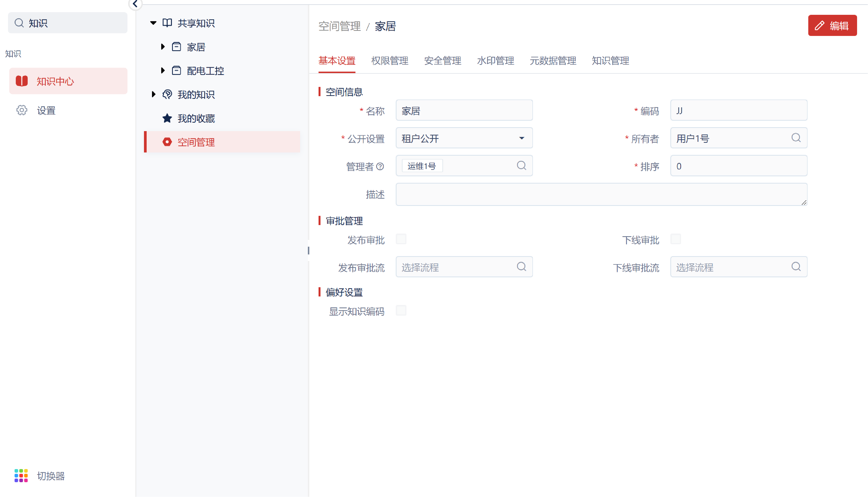Click the settings gear icon in sidebar
868x497 pixels.
pyautogui.click(x=22, y=110)
